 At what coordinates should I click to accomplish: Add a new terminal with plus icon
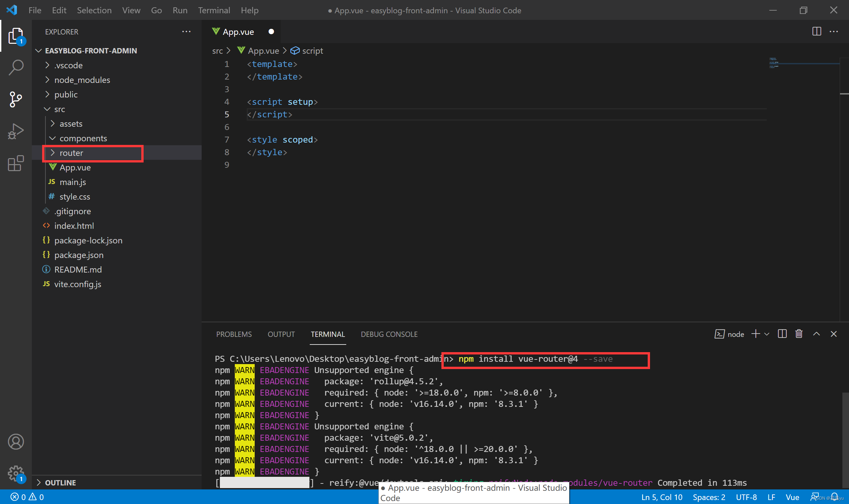(x=755, y=334)
